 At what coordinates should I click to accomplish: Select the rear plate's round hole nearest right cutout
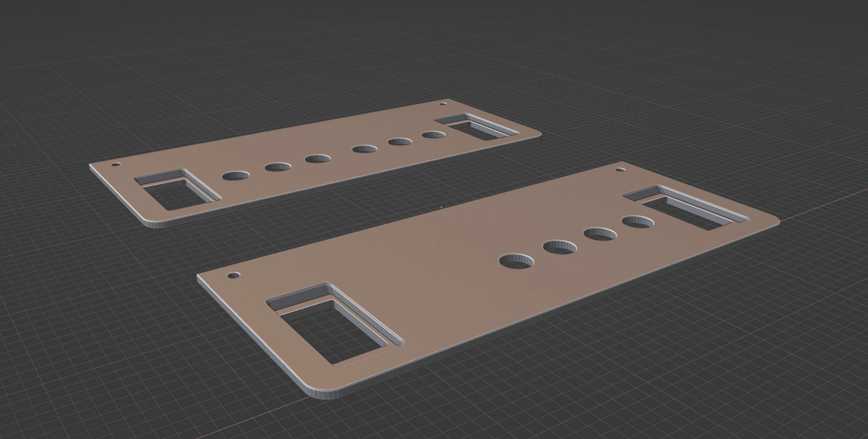click(x=433, y=135)
